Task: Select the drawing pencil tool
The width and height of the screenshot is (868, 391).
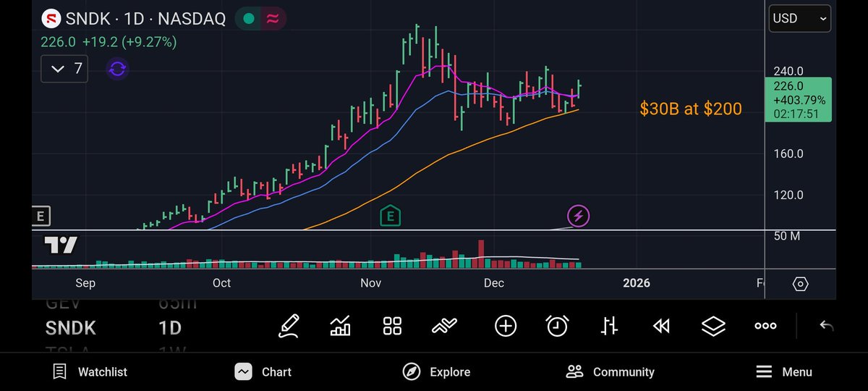Action: [x=289, y=327]
